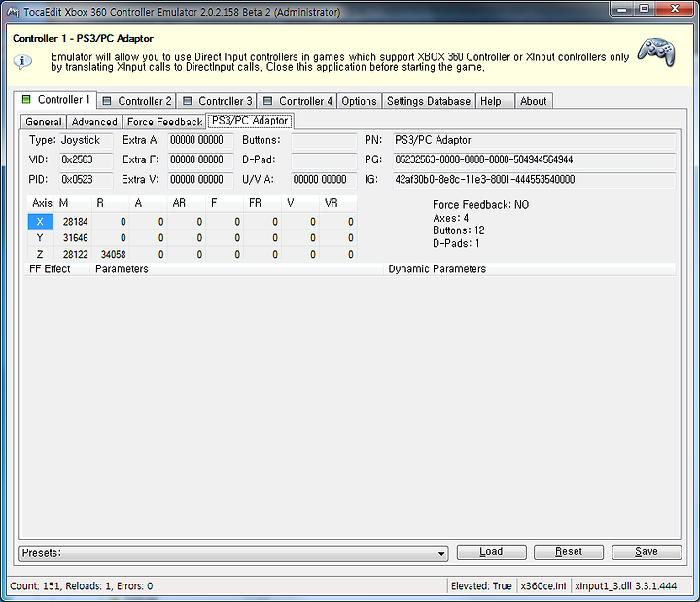Click the green status icon on Controller 1 tab
The width and height of the screenshot is (700, 602).
point(26,99)
